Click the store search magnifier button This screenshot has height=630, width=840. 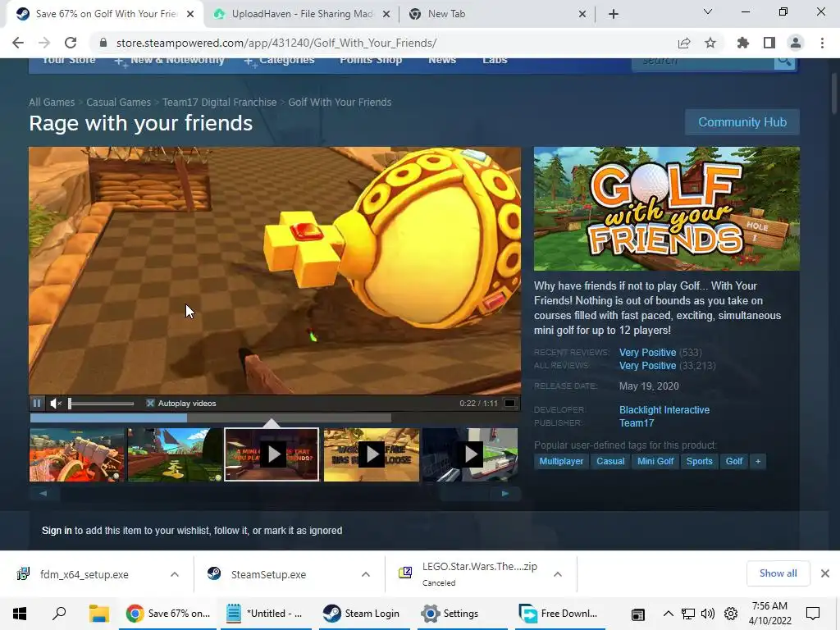point(784,62)
